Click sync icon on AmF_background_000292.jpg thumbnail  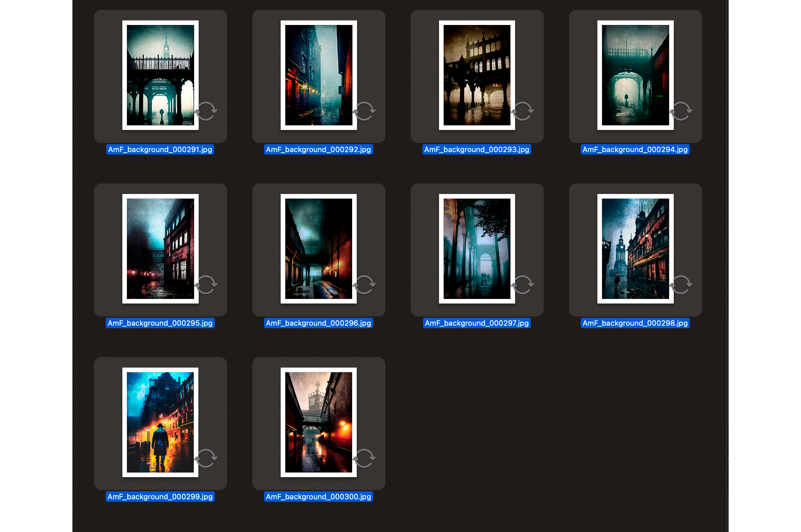(x=364, y=111)
